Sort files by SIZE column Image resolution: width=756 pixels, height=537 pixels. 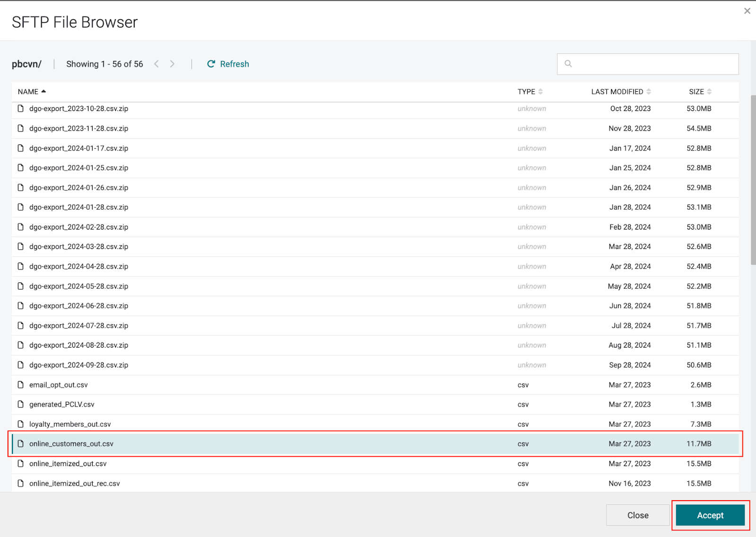(700, 92)
